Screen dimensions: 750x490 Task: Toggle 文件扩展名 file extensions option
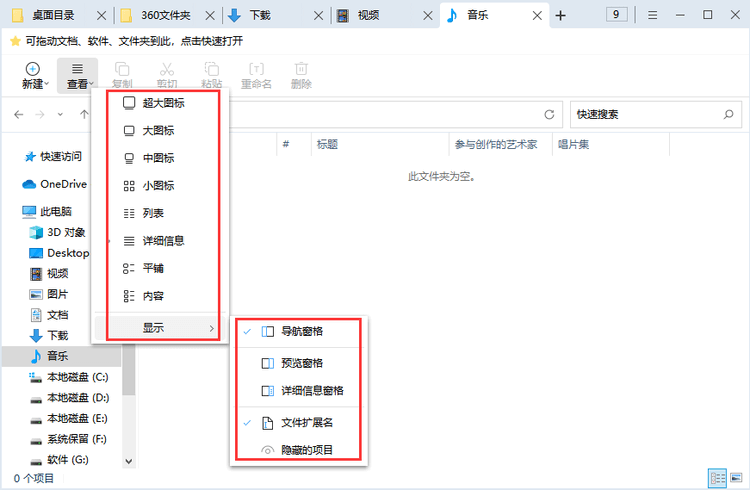click(x=306, y=422)
